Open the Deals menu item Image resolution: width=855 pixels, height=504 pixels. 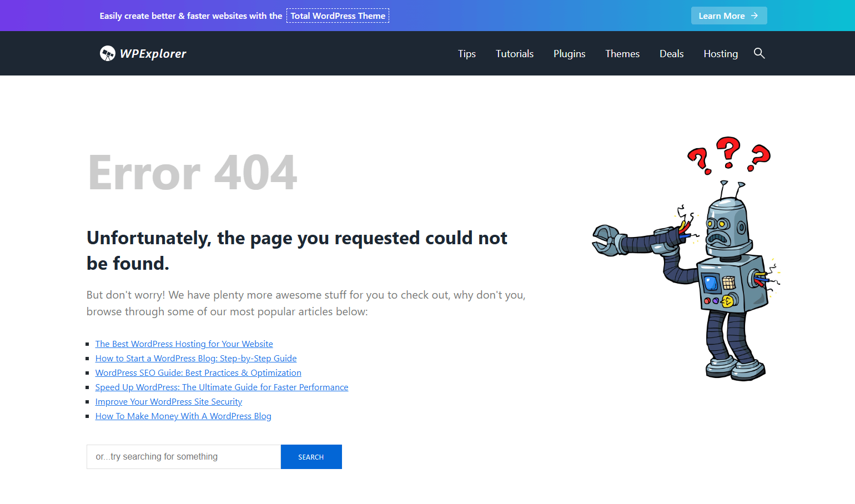click(671, 54)
